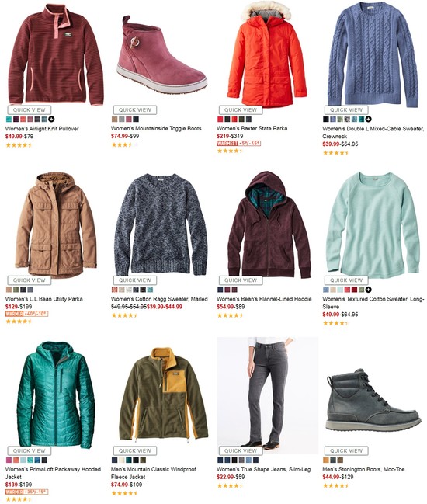Open Quick View for Women's Airlight Knit Pullover
Viewport: 427px width, 504px height.
tap(30, 110)
